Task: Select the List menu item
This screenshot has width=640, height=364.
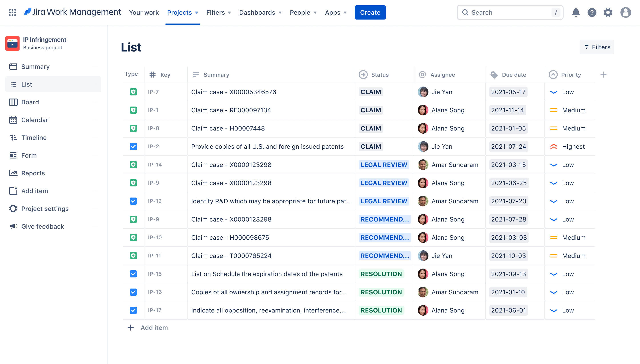Action: click(26, 84)
